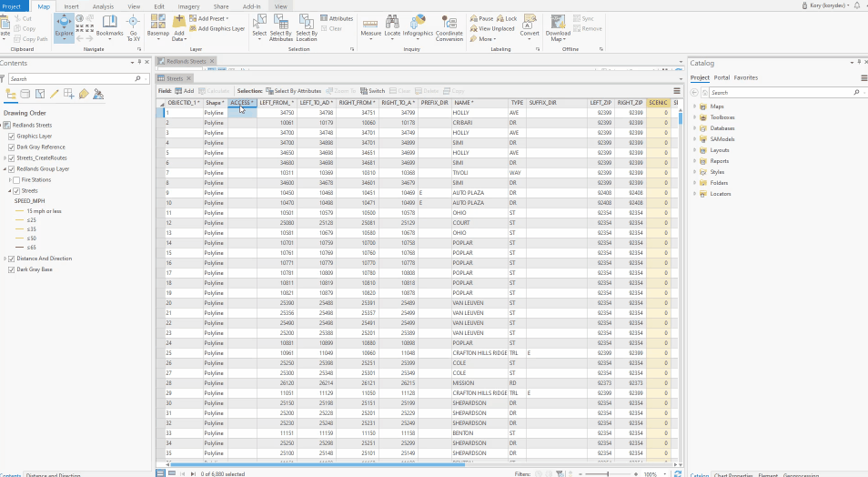Show all records view button
This screenshot has width=868, height=477.
[x=160, y=473]
